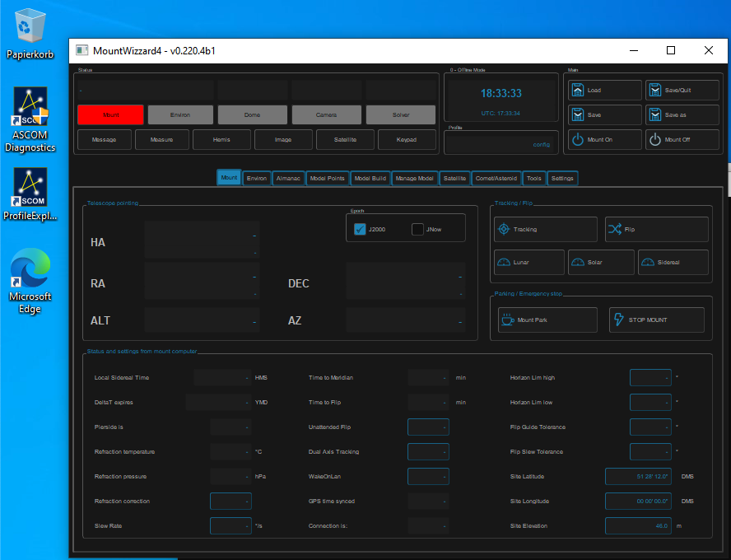731x560 pixels.
Task: Click the Camera status button
Action: pos(326,114)
